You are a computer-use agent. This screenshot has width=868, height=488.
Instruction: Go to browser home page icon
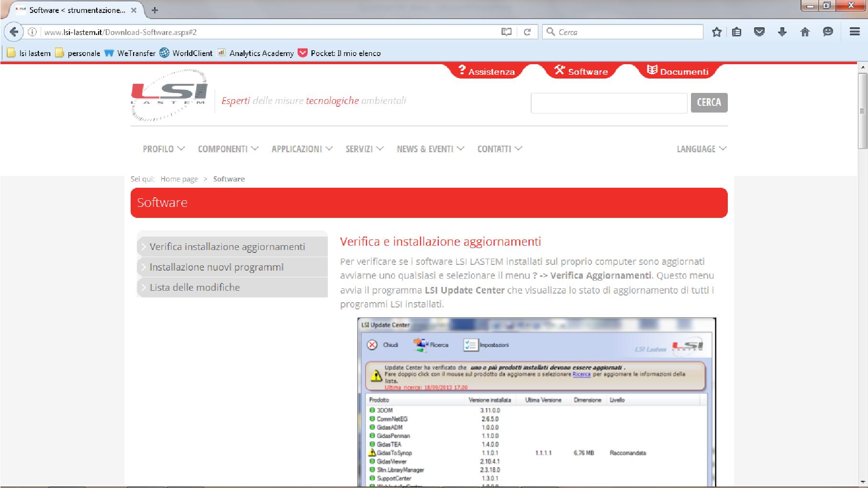[805, 32]
